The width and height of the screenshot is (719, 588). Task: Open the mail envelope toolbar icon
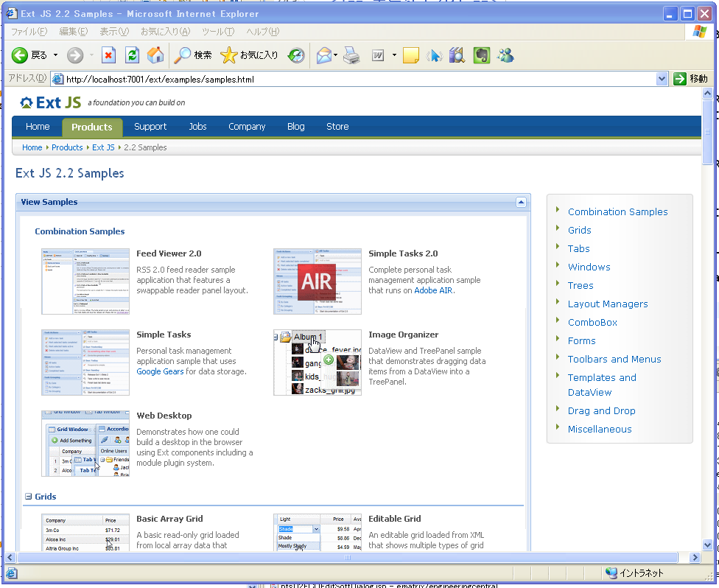(323, 55)
